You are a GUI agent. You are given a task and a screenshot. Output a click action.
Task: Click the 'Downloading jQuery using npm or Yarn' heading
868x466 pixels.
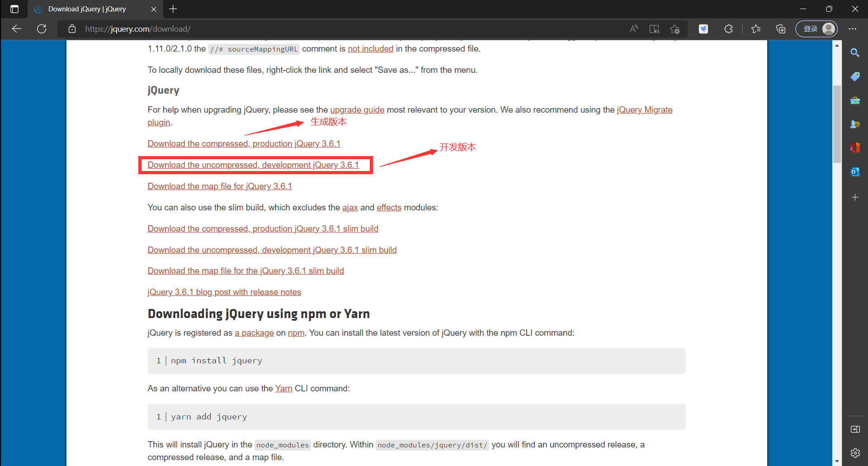pos(259,314)
